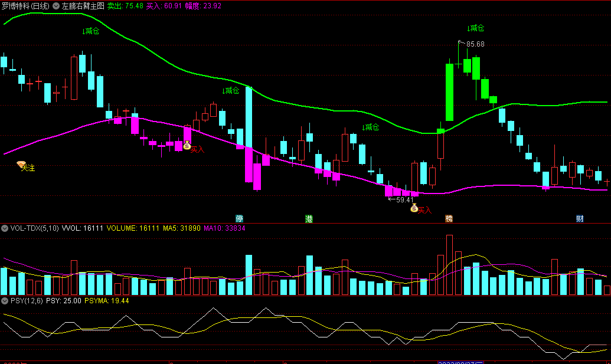
Task: Click the 停 event marker icon
Action: [x=239, y=219]
